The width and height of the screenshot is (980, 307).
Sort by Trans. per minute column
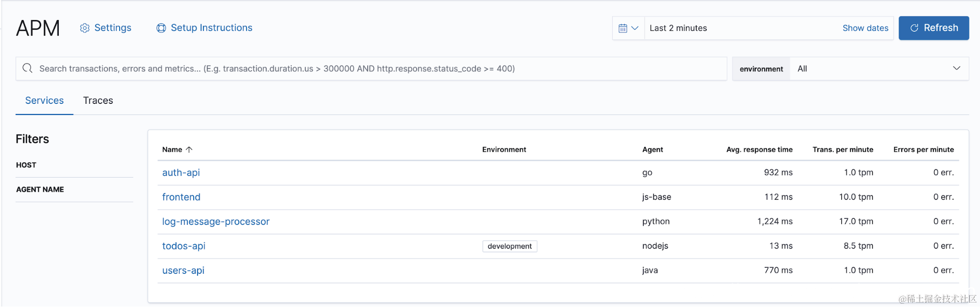tap(843, 149)
